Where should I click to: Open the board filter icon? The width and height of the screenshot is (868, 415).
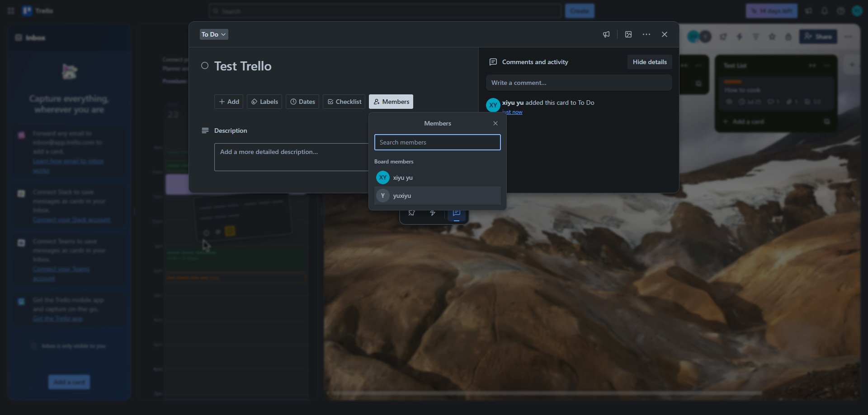[756, 37]
